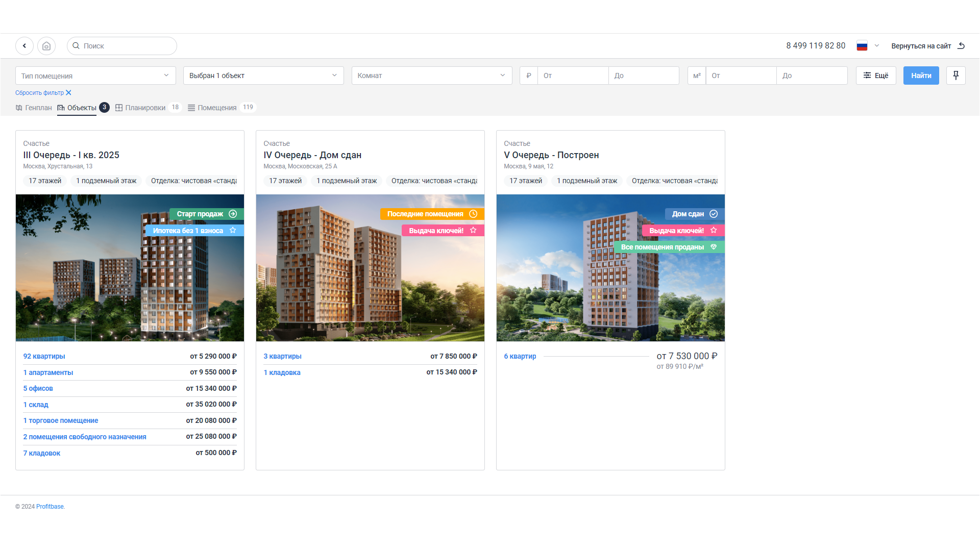Click the back arrow button
Screen dimensions: 980x551
tap(24, 46)
